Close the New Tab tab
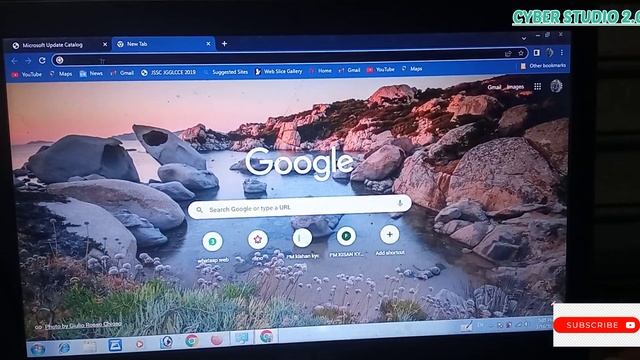The height and width of the screenshot is (360, 640). [x=208, y=43]
